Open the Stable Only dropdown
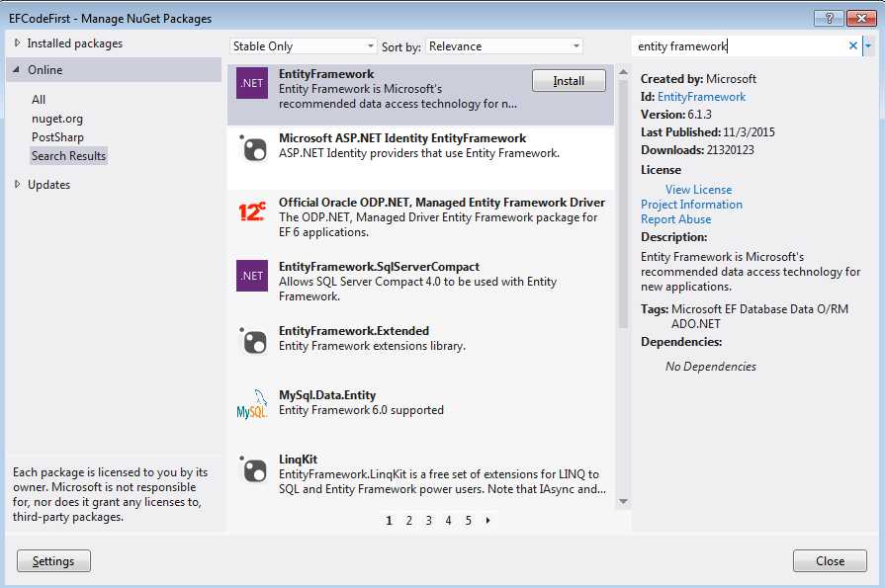885x588 pixels. point(303,46)
